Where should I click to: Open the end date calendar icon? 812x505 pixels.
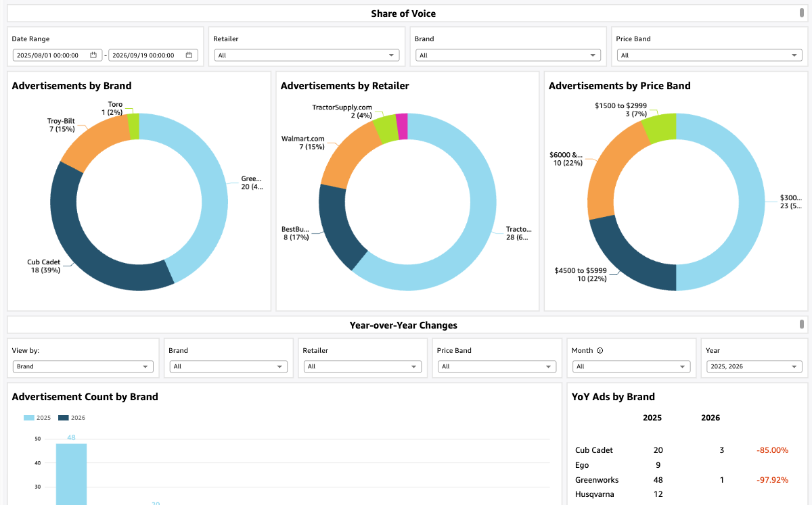(x=189, y=55)
